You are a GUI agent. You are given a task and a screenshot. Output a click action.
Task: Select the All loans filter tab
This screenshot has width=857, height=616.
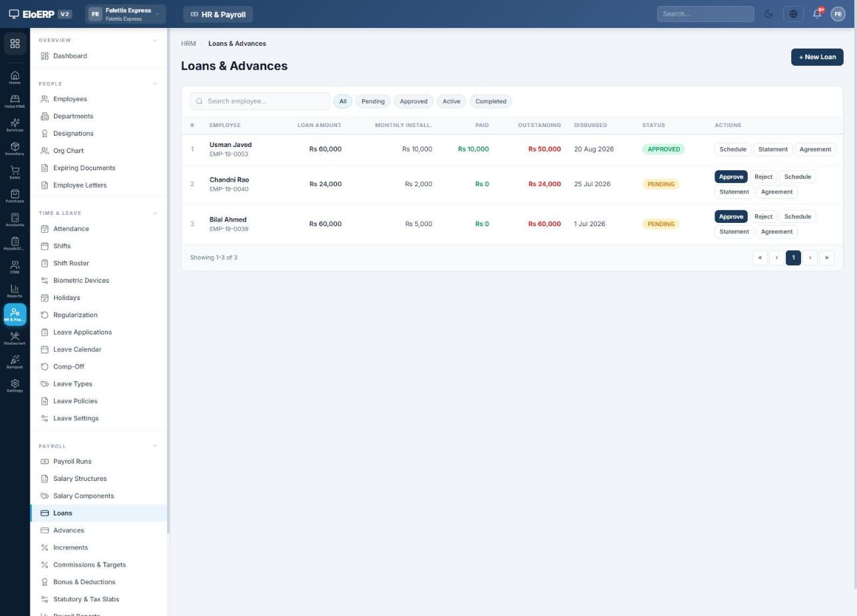point(343,102)
